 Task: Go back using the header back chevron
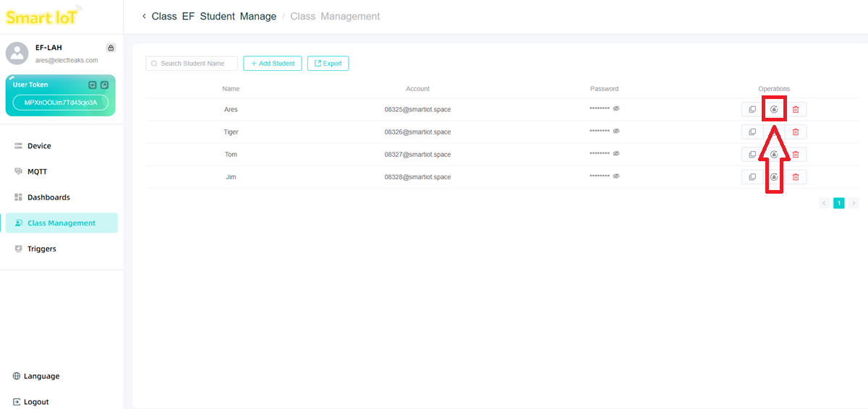coord(144,16)
